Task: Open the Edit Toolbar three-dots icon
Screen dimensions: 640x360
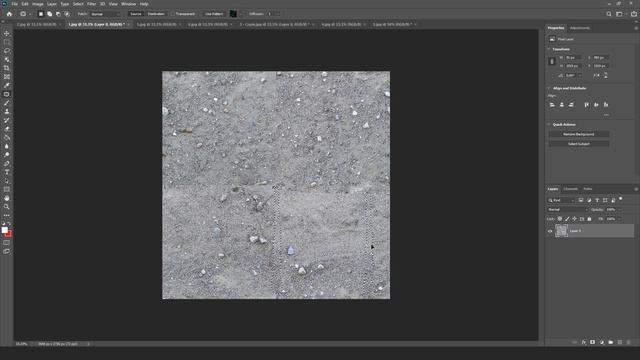Action: (7, 215)
